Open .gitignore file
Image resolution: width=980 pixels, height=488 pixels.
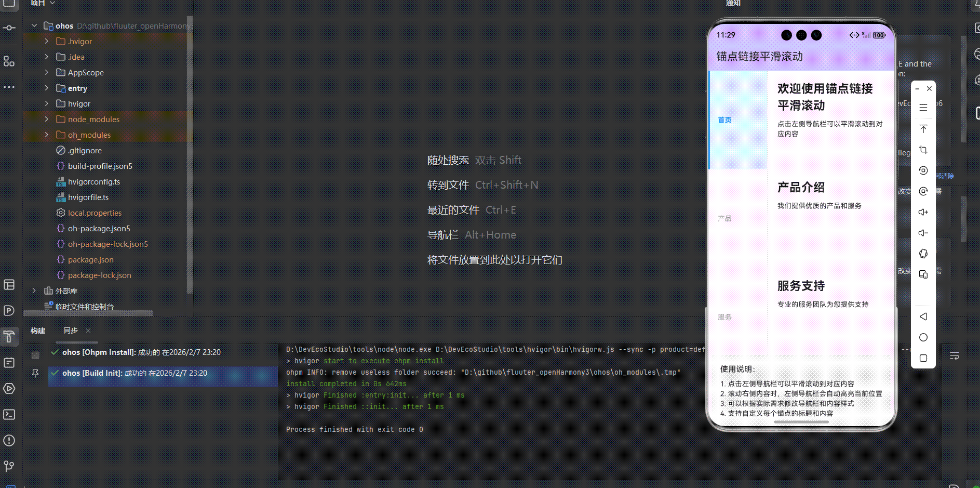tap(85, 150)
